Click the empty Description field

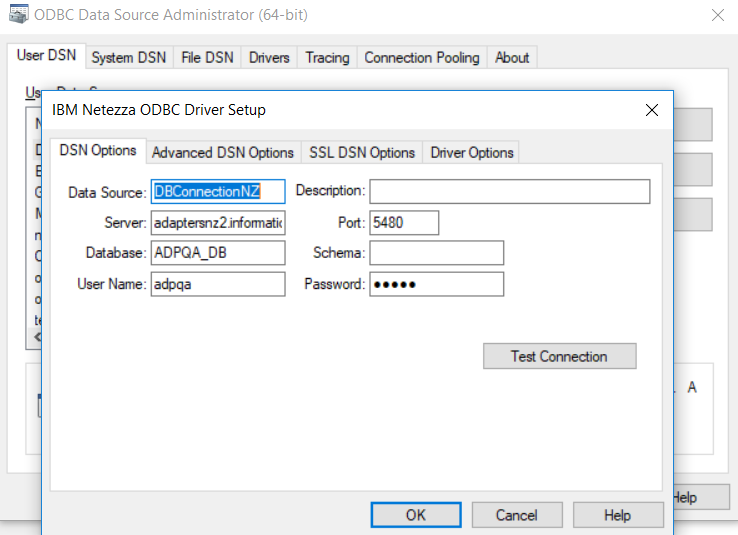pyautogui.click(x=510, y=192)
